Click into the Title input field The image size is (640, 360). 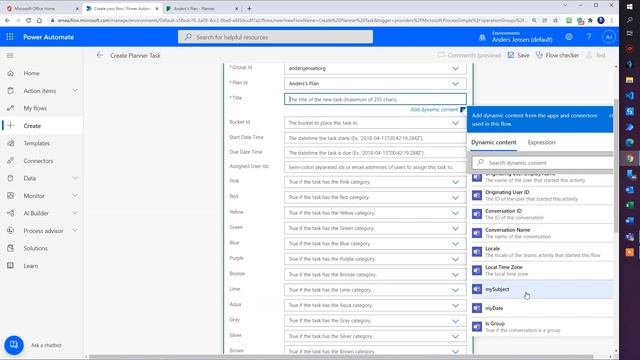(375, 99)
